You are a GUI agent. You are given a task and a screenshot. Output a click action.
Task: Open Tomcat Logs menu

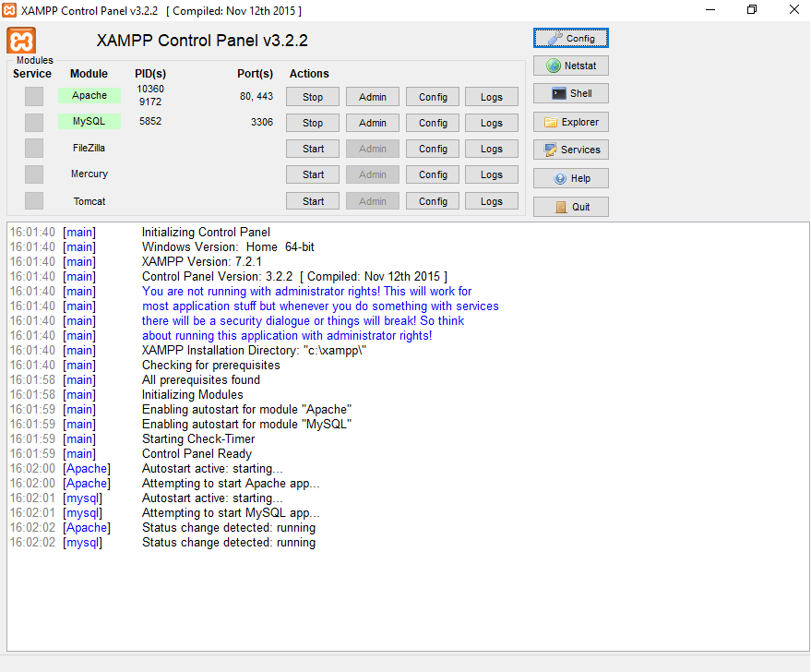pos(492,200)
